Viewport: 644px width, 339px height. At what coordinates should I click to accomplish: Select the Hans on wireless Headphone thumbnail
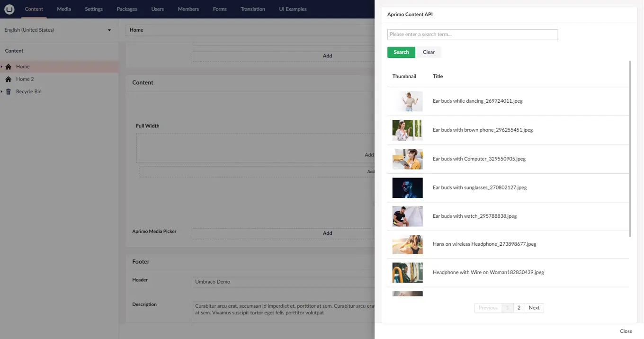pos(407,244)
